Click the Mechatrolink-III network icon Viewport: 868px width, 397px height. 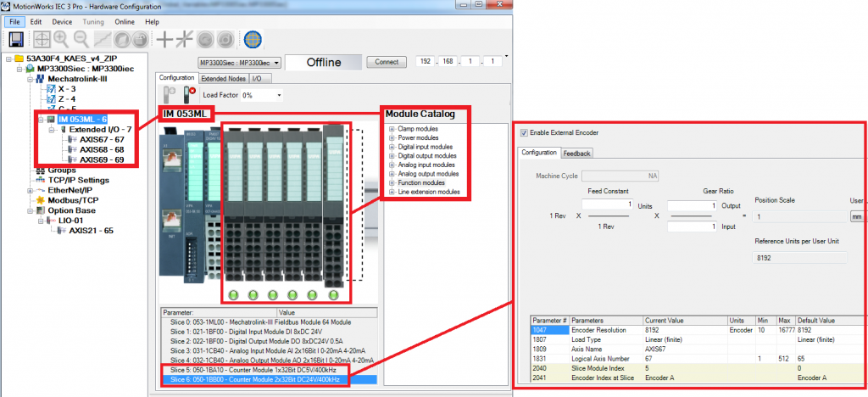click(x=40, y=79)
